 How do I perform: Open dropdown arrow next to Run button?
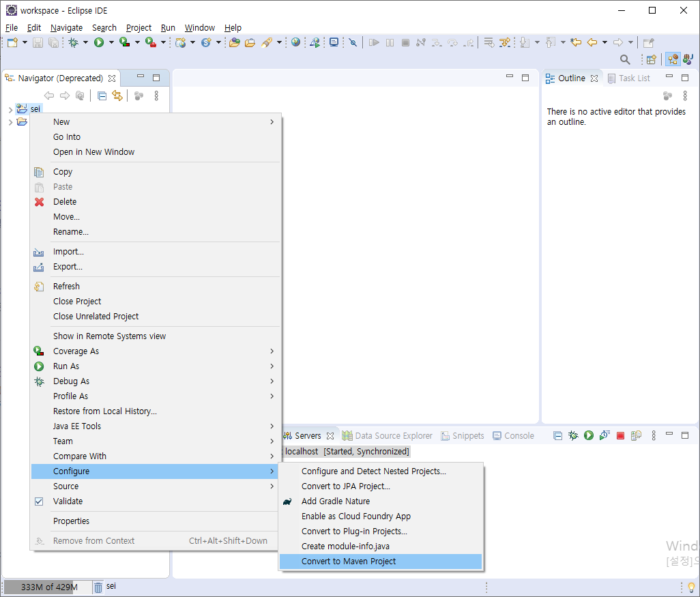111,42
